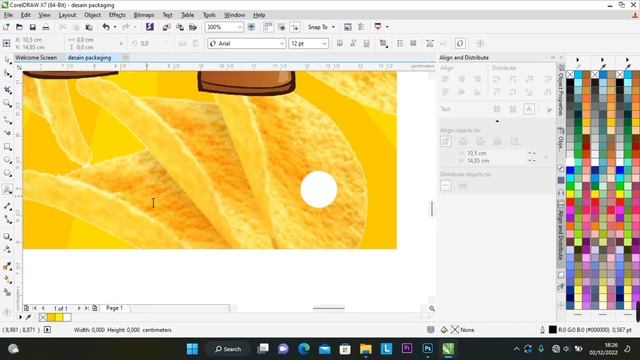
Task: Toggle Bullet list formatting
Action: (x=400, y=43)
